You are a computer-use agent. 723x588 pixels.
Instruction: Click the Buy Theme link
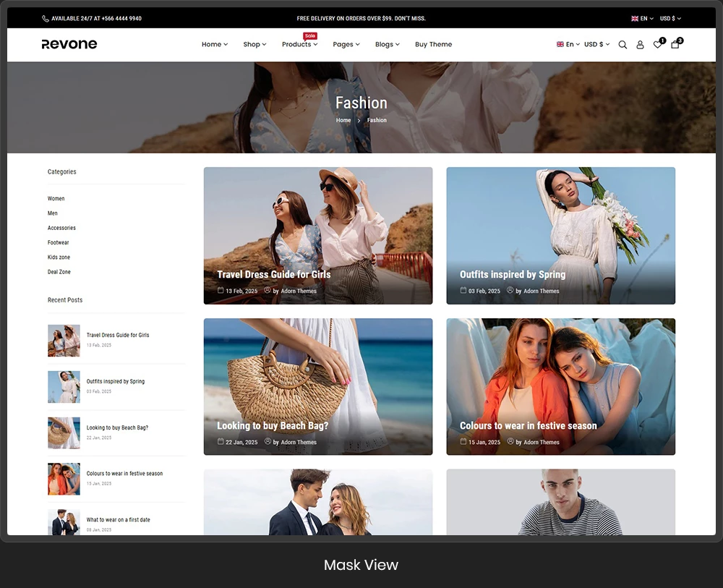(433, 44)
